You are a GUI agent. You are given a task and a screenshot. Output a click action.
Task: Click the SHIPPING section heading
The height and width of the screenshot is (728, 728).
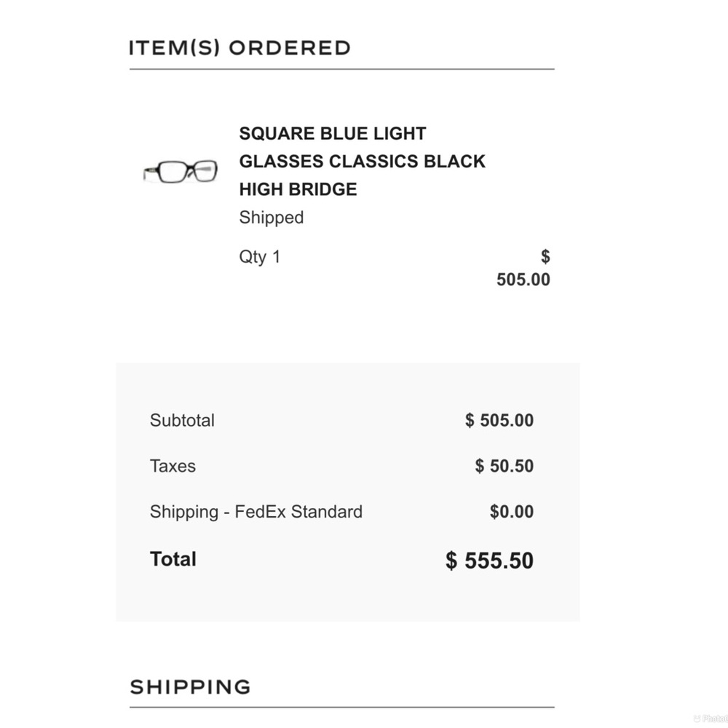190,687
